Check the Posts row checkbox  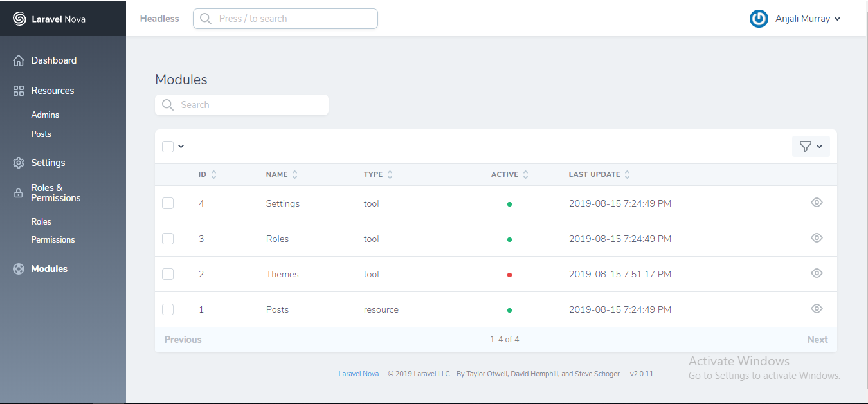point(168,309)
